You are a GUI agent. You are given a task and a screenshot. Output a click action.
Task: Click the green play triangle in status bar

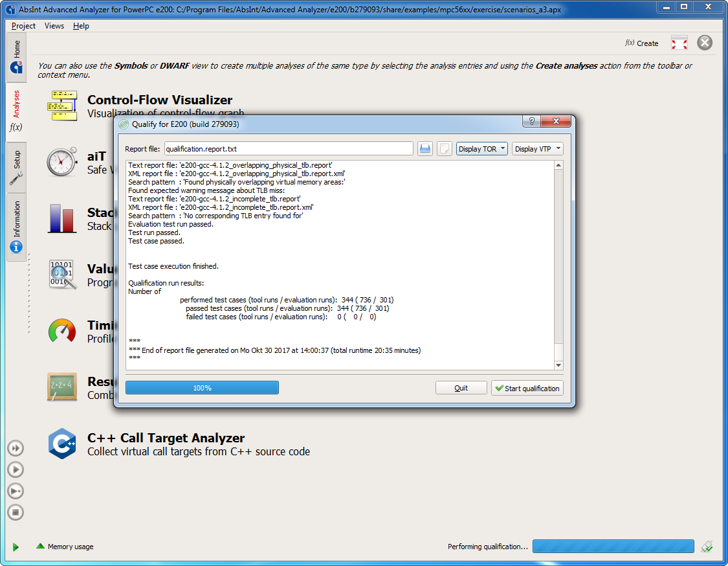click(x=16, y=547)
